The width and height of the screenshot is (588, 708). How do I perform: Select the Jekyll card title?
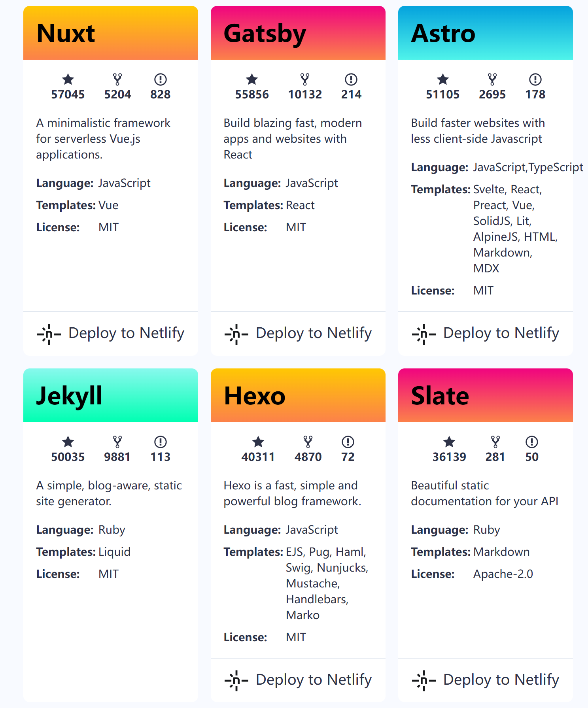pyautogui.click(x=68, y=395)
